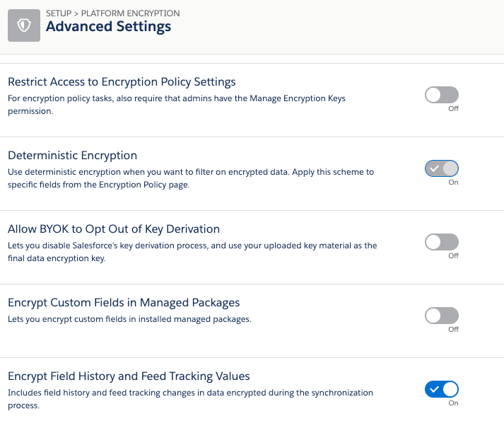Image resolution: width=504 pixels, height=438 pixels.
Task: Click the On label under Deterministic Encryption toggle
Action: pos(453,183)
